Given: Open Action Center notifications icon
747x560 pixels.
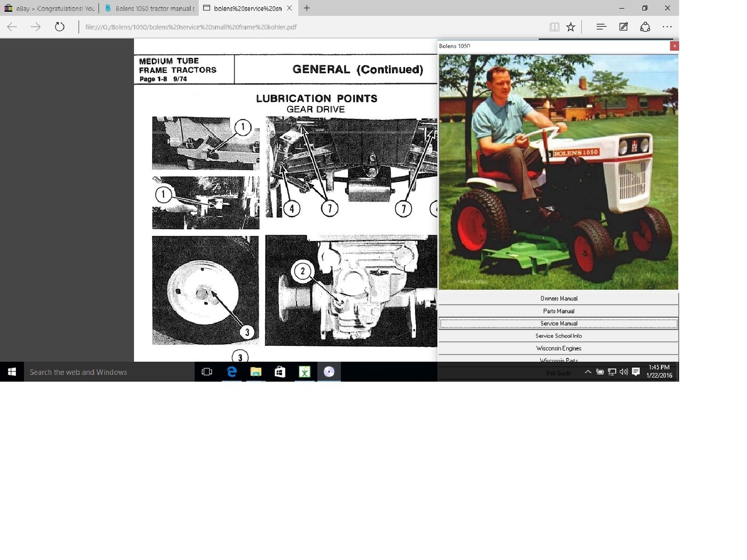Looking at the screenshot, I should (636, 372).
